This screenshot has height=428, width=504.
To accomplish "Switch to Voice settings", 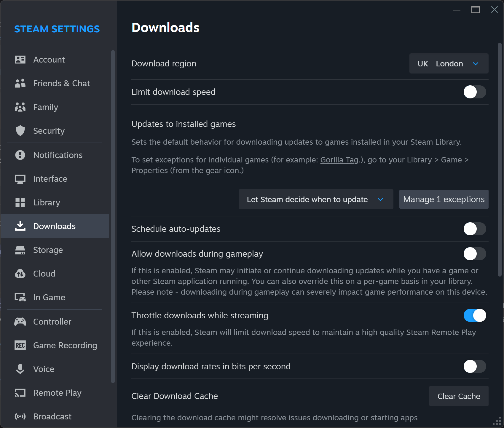I will point(55,369).
